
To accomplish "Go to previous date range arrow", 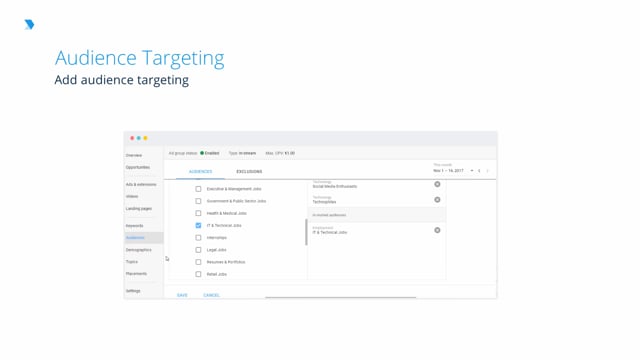I will click(479, 171).
